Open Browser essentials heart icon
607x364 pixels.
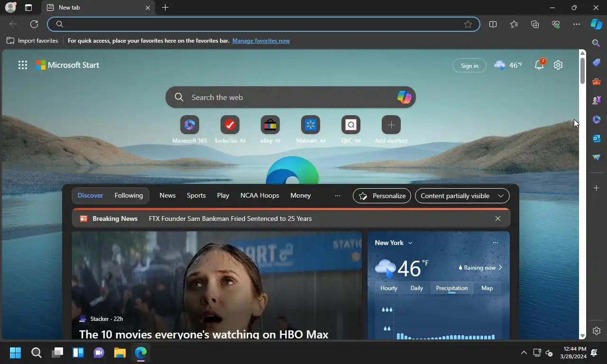point(556,24)
